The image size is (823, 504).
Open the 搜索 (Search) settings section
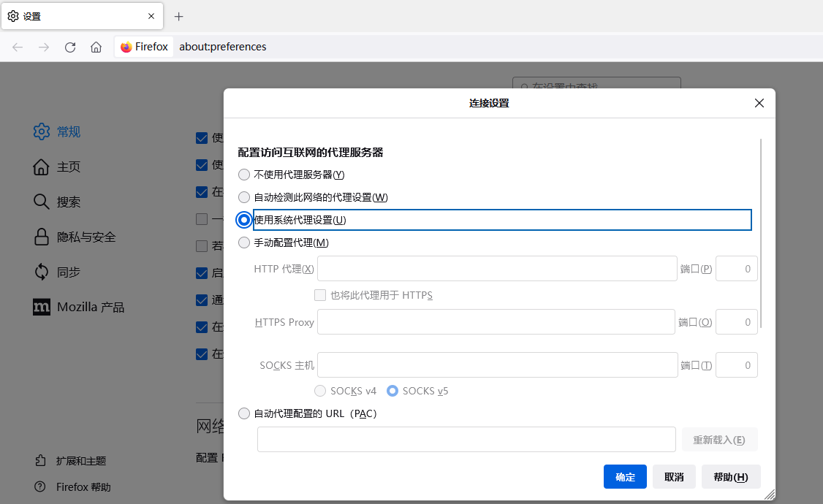click(x=66, y=202)
